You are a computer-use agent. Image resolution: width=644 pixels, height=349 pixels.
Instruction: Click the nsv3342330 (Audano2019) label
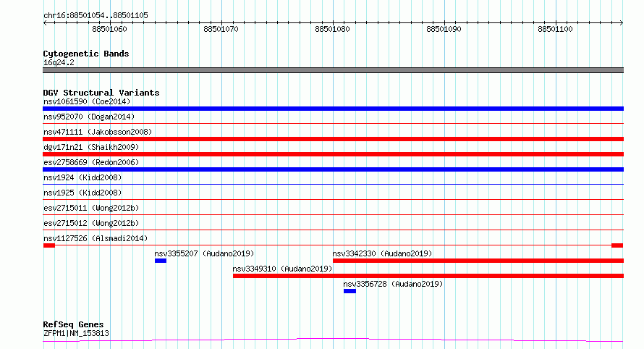[x=382, y=253]
